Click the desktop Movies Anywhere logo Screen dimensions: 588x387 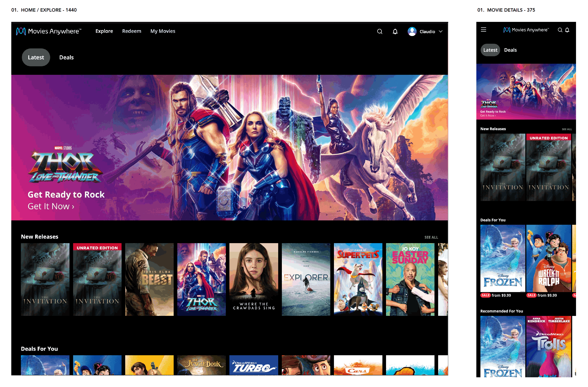tap(49, 31)
